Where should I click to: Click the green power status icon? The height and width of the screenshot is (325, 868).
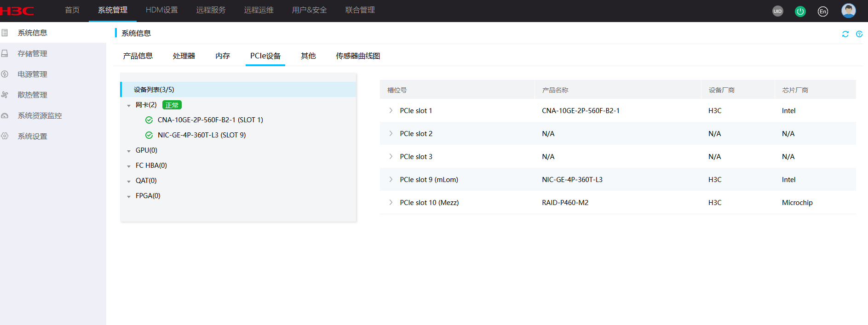800,11
